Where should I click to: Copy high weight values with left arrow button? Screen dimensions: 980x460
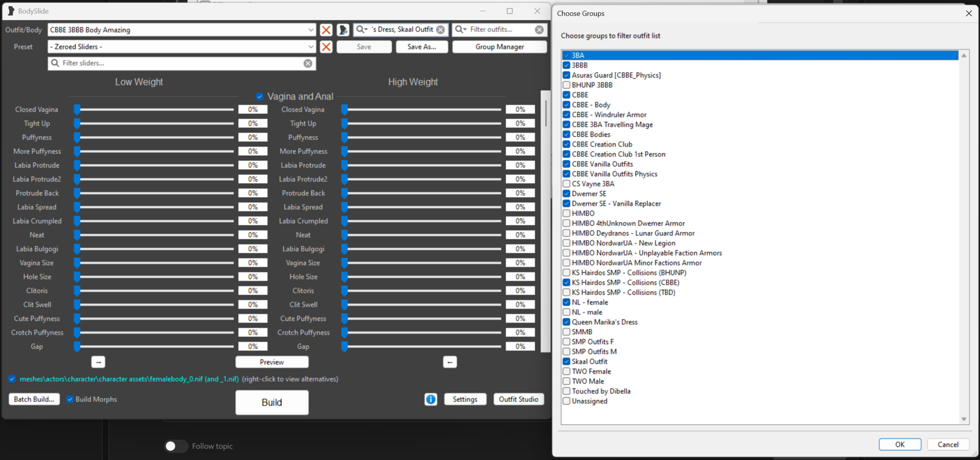(x=450, y=362)
